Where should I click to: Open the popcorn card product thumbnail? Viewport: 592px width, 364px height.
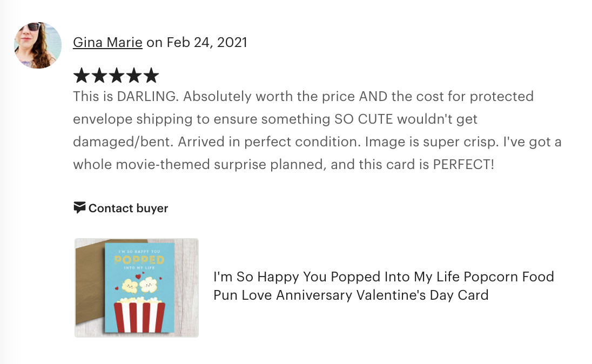click(x=137, y=288)
